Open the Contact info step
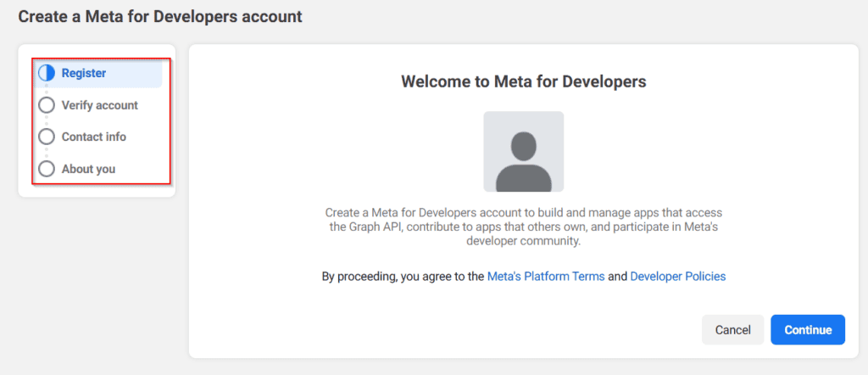868x375 pixels. click(x=93, y=137)
